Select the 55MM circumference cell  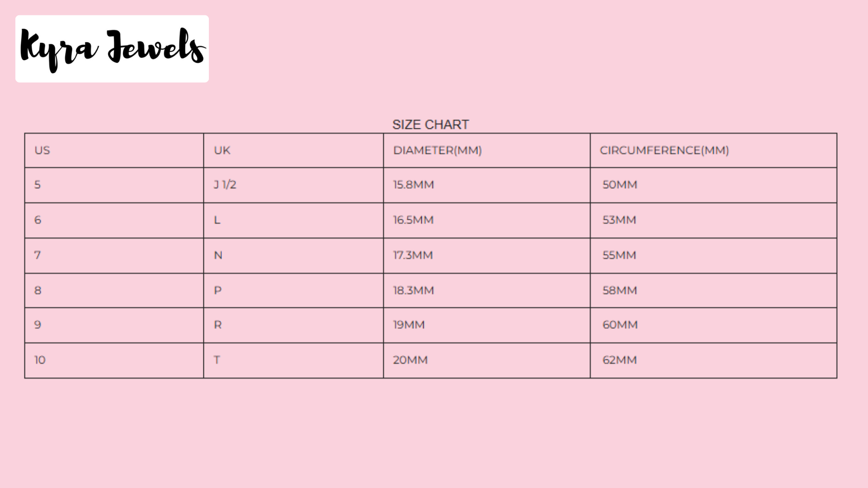pos(619,255)
